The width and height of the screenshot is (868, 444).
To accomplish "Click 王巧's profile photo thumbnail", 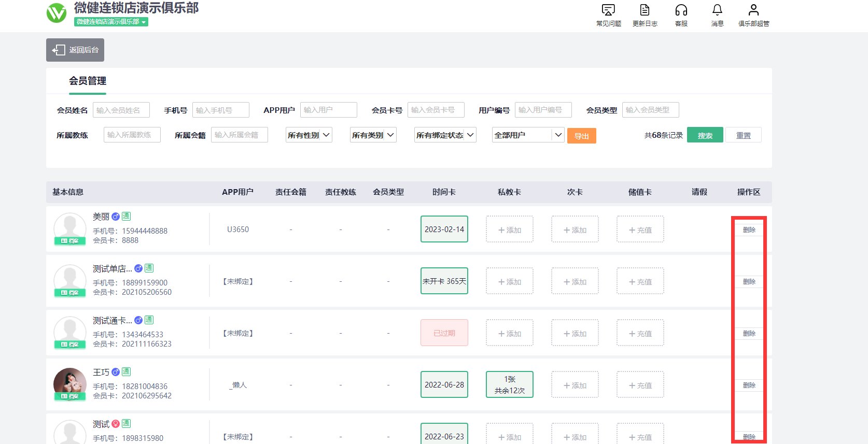I will click(x=70, y=382).
